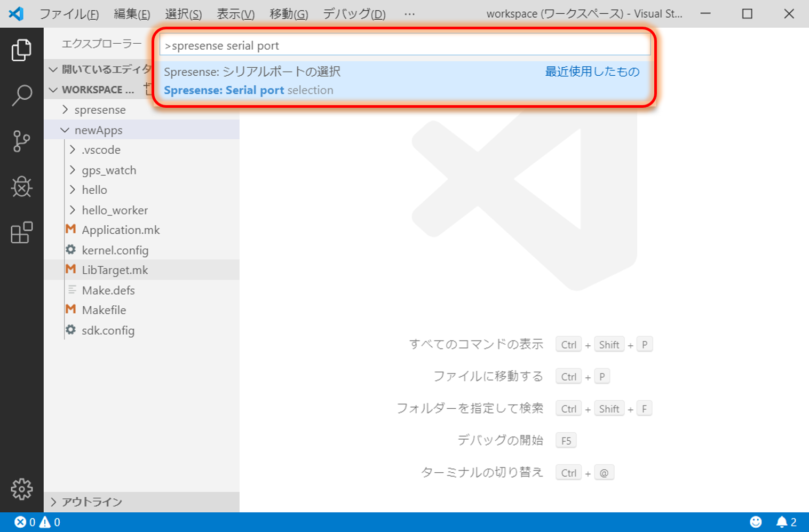
Task: Open notifications bell in status bar
Action: click(786, 522)
